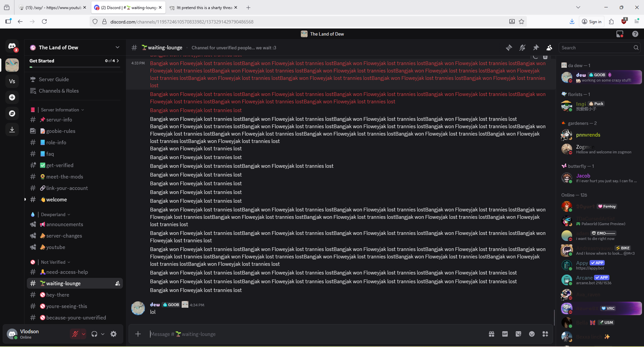The height and width of the screenshot is (347, 644).
Task: Open Channels & Roles
Action: [59, 91]
